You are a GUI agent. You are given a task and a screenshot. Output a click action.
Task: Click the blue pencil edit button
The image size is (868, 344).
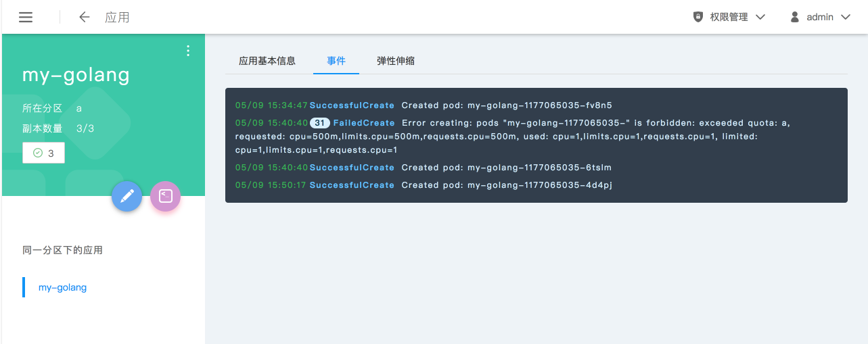click(127, 197)
